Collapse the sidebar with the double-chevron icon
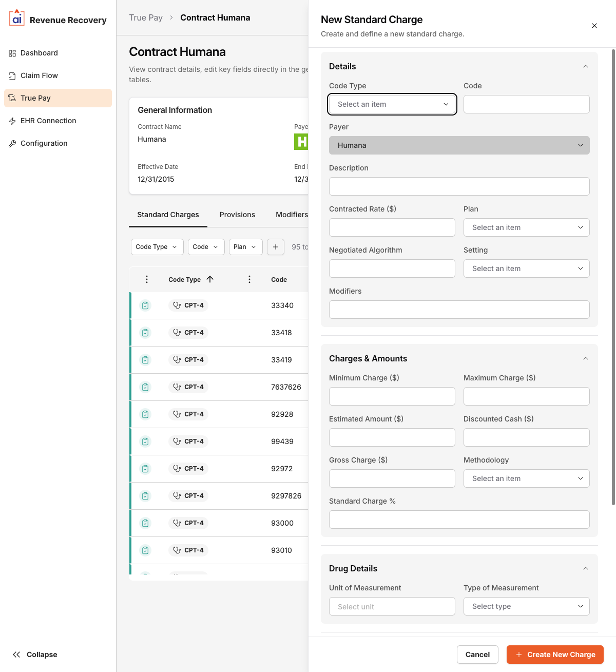Image resolution: width=616 pixels, height=672 pixels. click(15, 655)
